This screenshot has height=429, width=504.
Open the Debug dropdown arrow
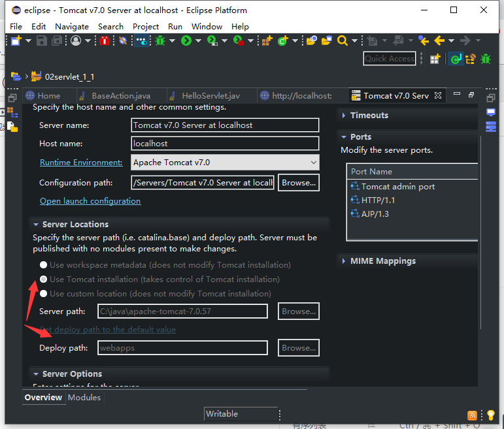tap(172, 40)
